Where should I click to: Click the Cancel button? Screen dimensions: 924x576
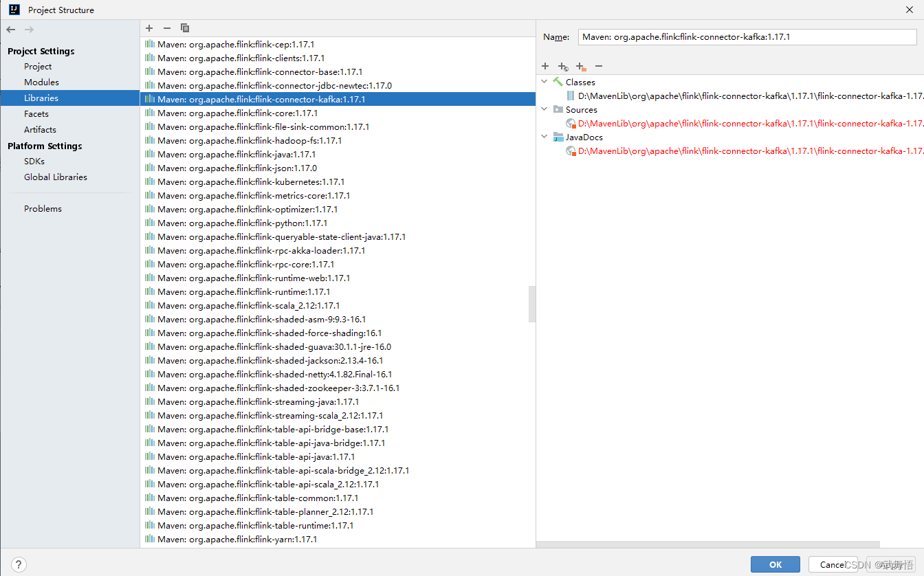pyautogui.click(x=833, y=564)
